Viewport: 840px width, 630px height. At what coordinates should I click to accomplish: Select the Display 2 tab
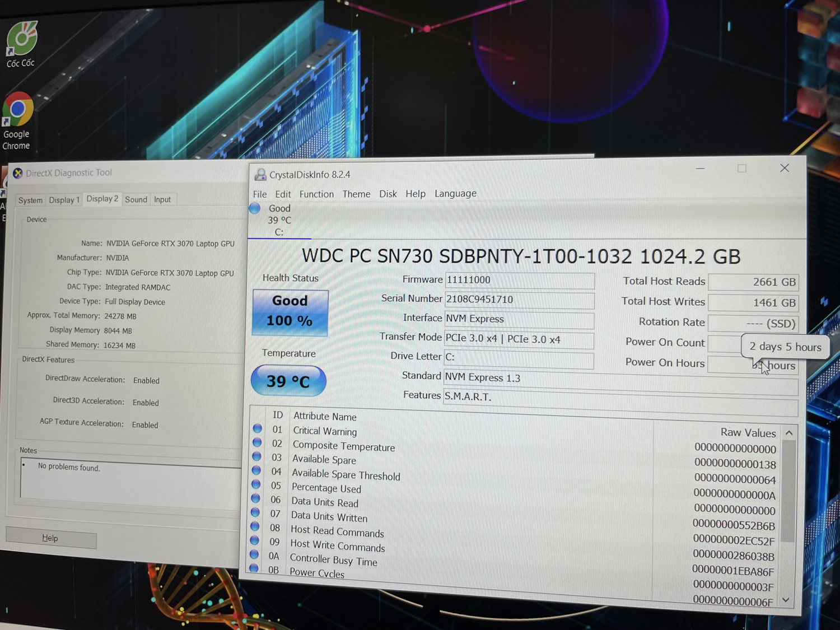[102, 199]
